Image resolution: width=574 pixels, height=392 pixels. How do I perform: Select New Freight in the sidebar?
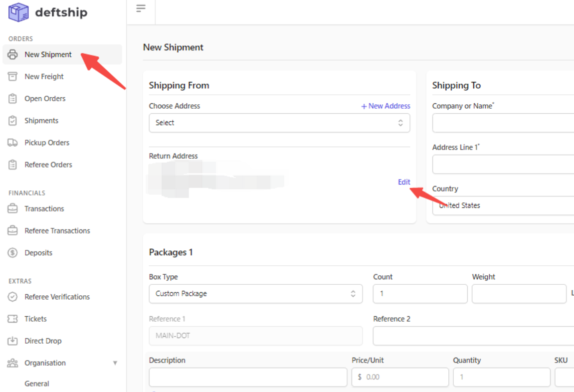(x=44, y=76)
